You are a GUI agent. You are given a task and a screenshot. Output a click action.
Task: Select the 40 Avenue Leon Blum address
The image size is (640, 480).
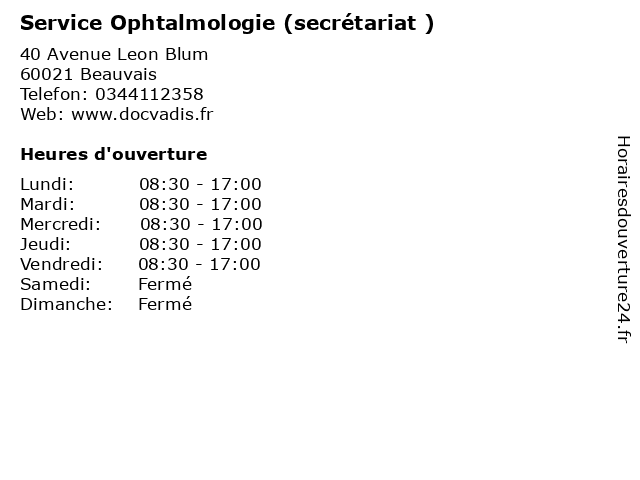point(114,54)
